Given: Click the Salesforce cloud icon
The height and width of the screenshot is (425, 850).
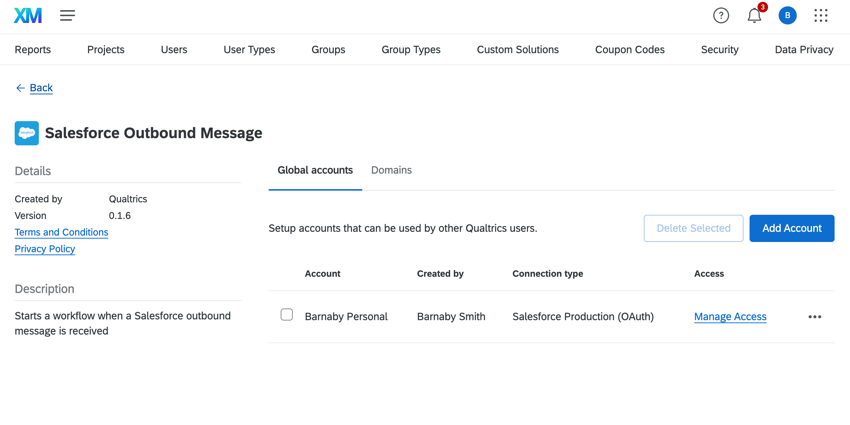Looking at the screenshot, I should point(27,133).
